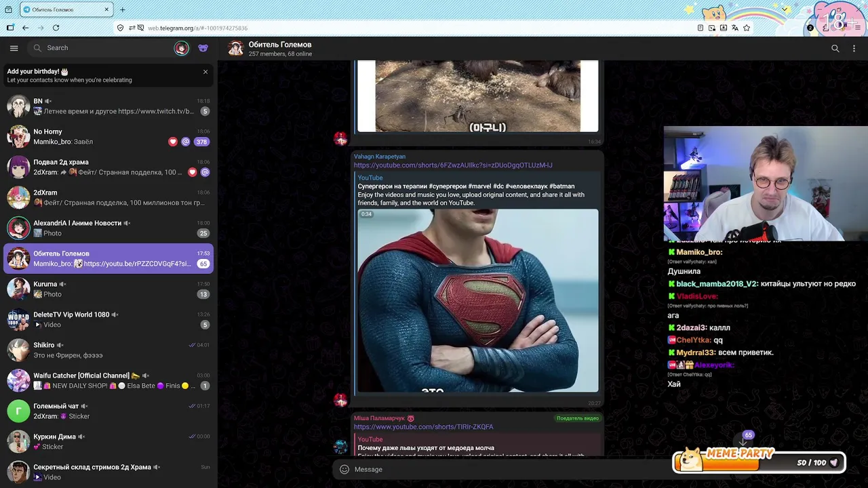Open the Shikiro chat

(108, 350)
